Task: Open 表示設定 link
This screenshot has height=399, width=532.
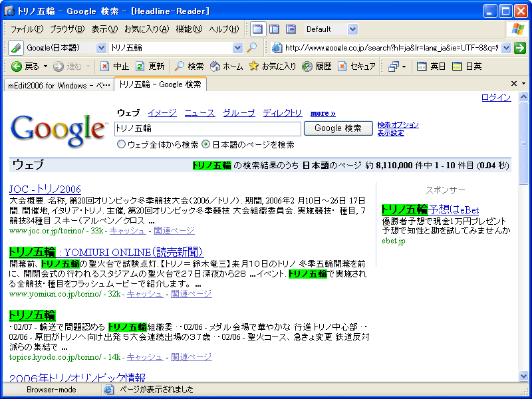Action: click(391, 133)
